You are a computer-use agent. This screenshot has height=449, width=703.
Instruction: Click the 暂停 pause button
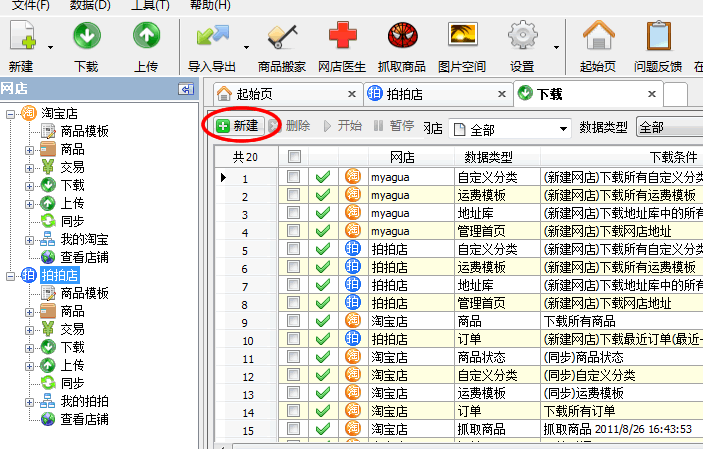coord(394,126)
